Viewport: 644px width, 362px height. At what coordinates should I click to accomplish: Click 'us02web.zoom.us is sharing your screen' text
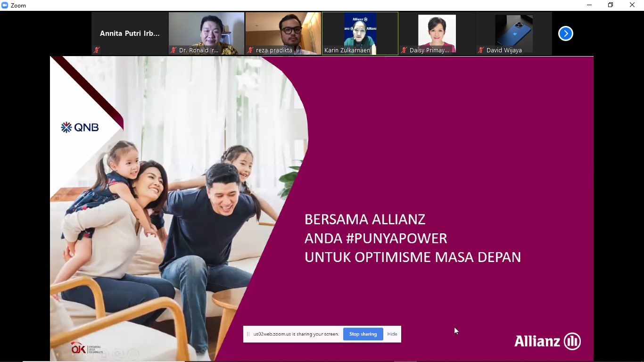pyautogui.click(x=296, y=334)
